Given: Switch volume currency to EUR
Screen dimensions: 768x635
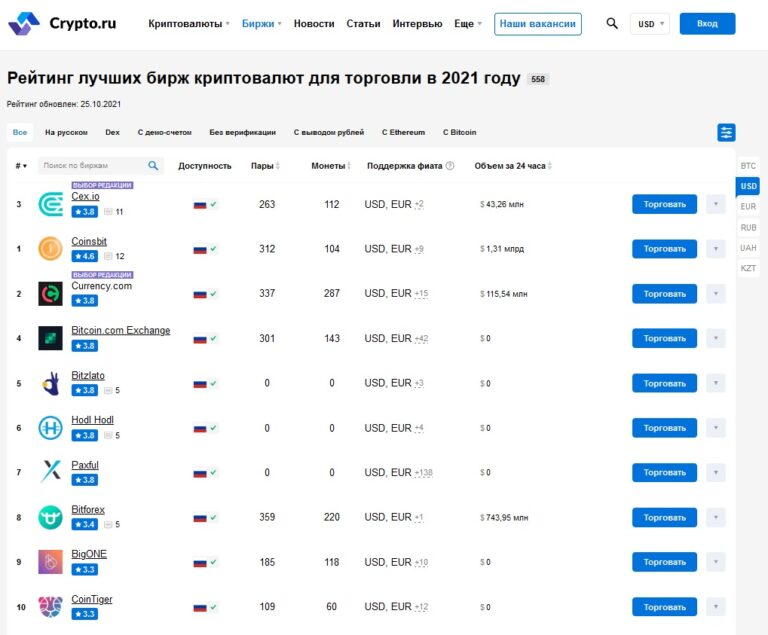Looking at the screenshot, I should (x=748, y=207).
